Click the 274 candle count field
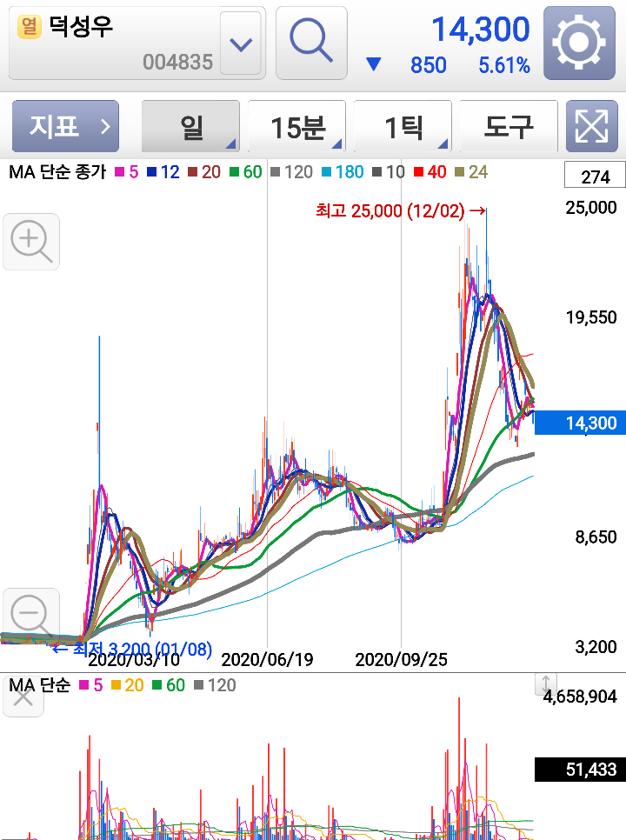The image size is (626, 840). click(595, 177)
